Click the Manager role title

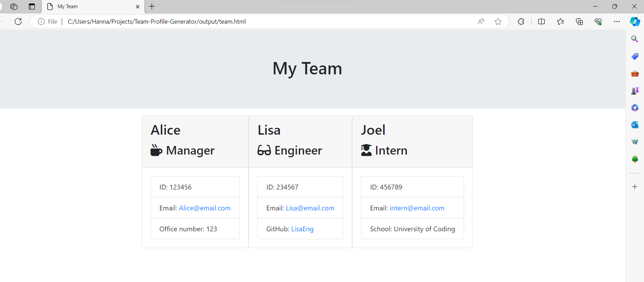[x=190, y=150]
